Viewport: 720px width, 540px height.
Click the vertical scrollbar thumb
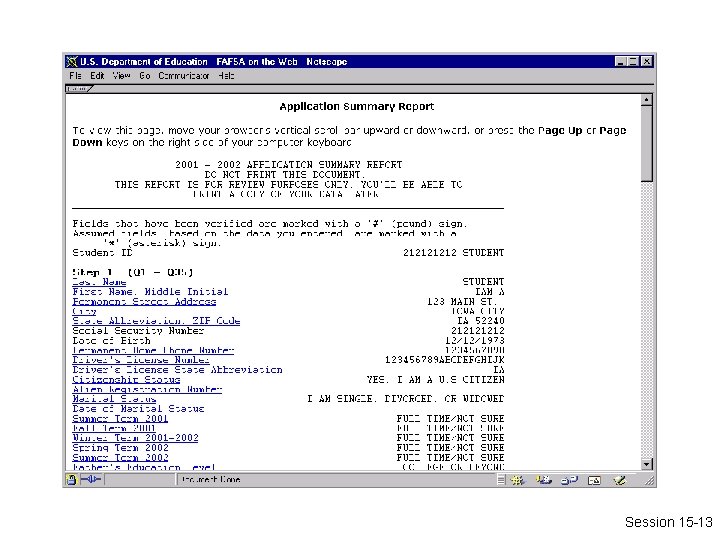(647, 143)
